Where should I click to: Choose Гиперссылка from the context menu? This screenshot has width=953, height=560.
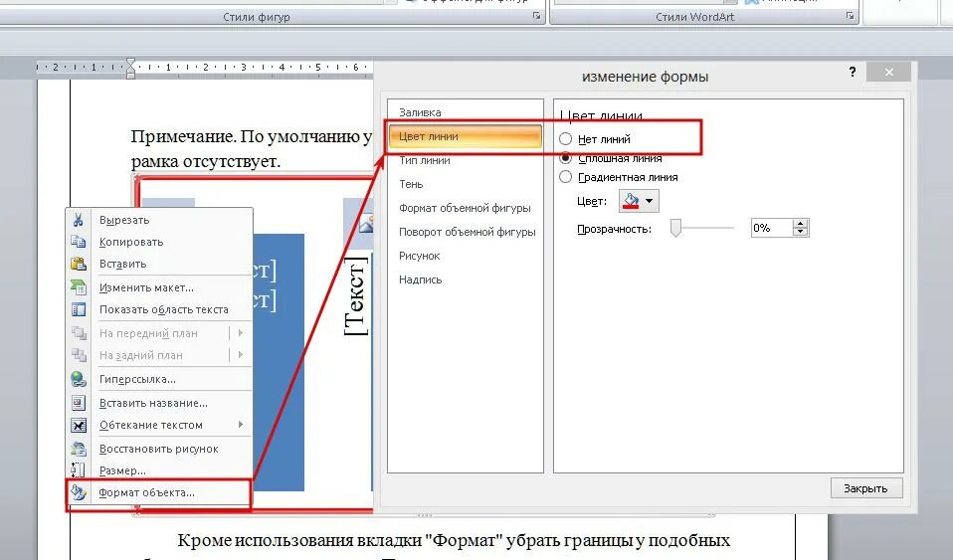click(159, 379)
